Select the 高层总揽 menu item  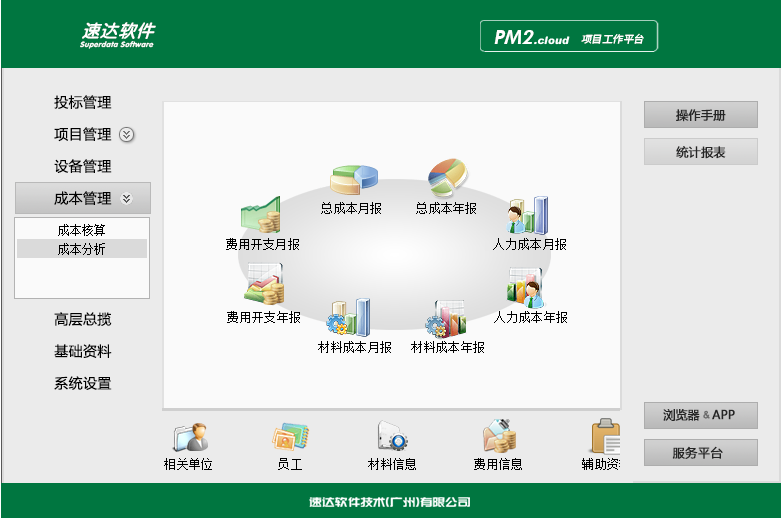tap(83, 320)
